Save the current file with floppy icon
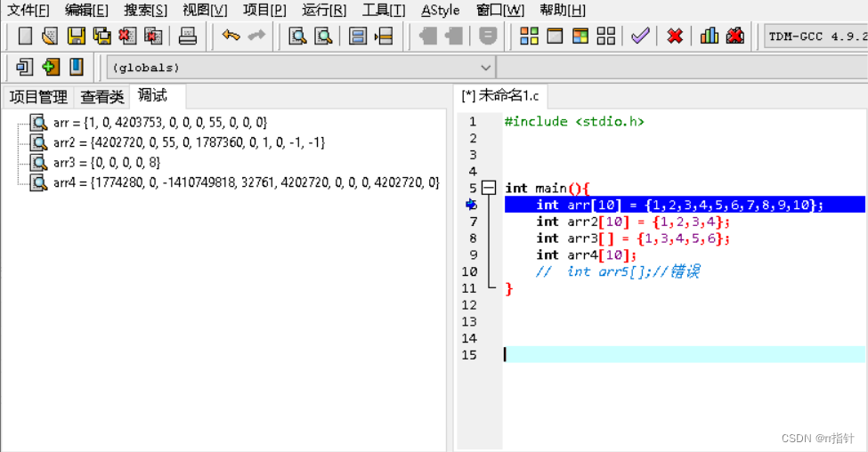This screenshot has height=452, width=868. [x=76, y=36]
